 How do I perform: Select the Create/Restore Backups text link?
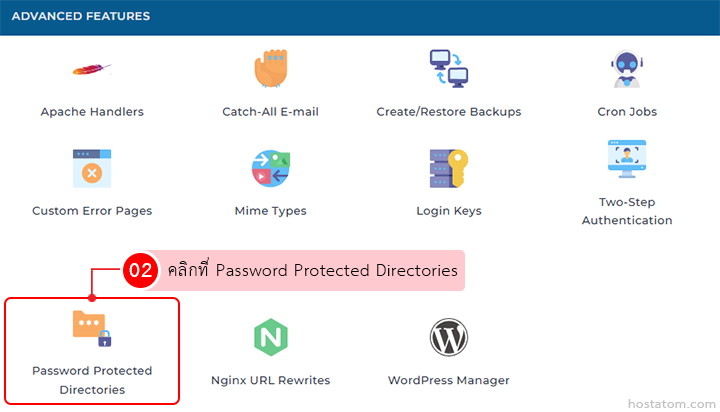click(449, 112)
